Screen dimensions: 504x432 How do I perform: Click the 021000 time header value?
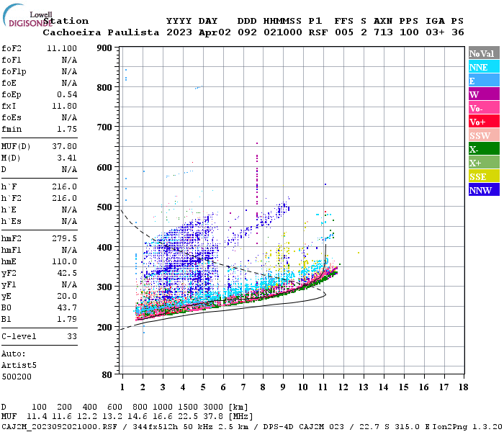tap(283, 32)
